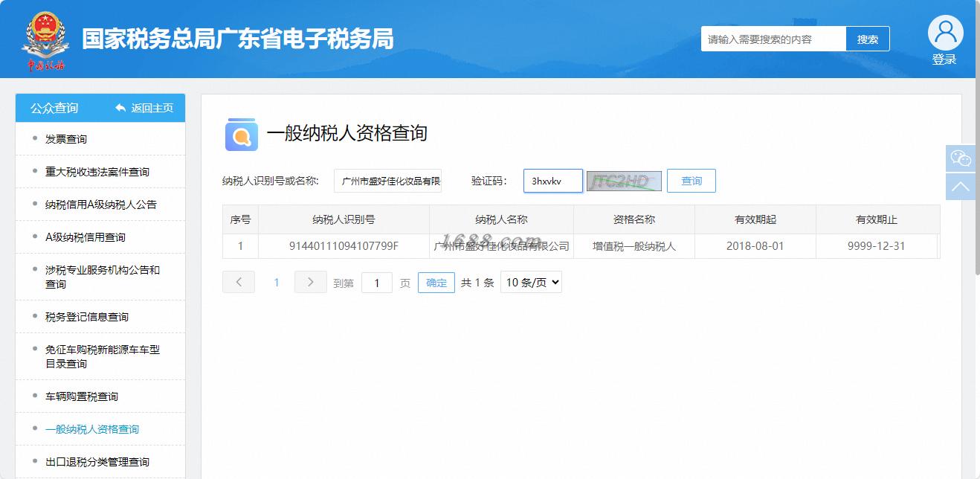
Task: Go to next results page arrow
Action: coord(311,282)
